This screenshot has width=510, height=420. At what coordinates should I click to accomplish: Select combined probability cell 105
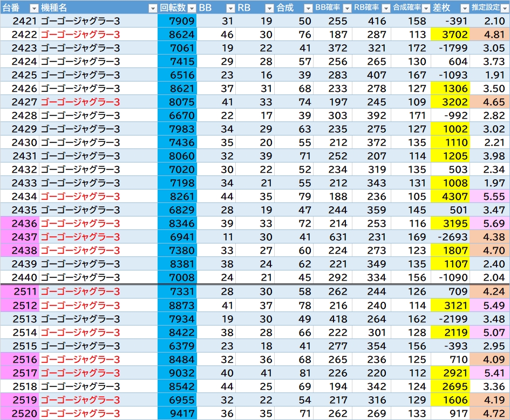pyautogui.click(x=411, y=197)
